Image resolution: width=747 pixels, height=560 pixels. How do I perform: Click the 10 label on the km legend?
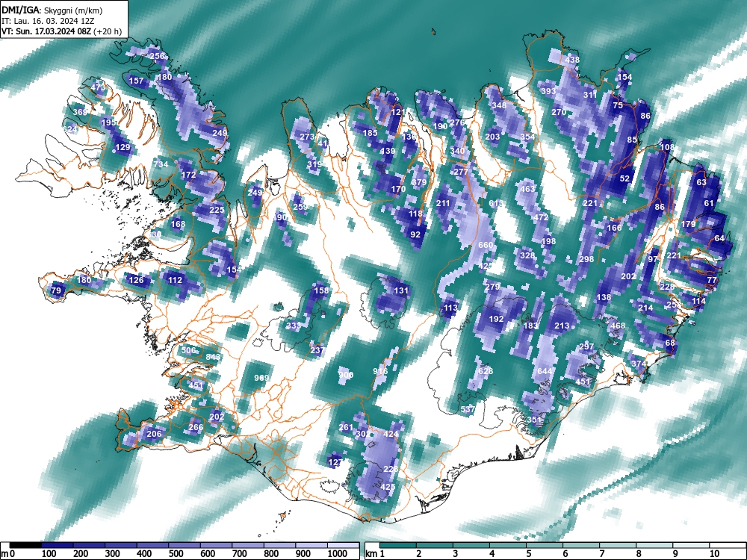point(713,554)
